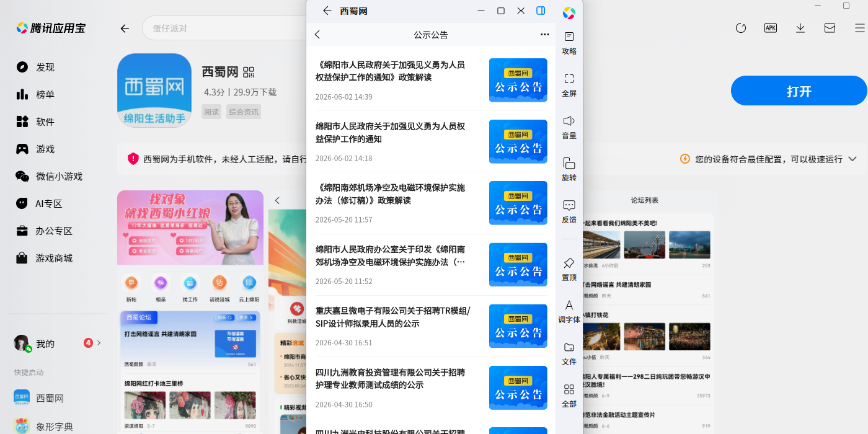This screenshot has width=868, height=434.
Task: Toggle side panel icon in 西蜀网 title bar
Action: pyautogui.click(x=541, y=11)
